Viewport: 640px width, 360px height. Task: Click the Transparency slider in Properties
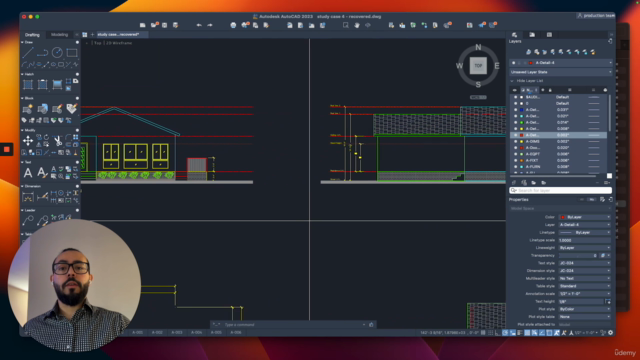(578, 256)
